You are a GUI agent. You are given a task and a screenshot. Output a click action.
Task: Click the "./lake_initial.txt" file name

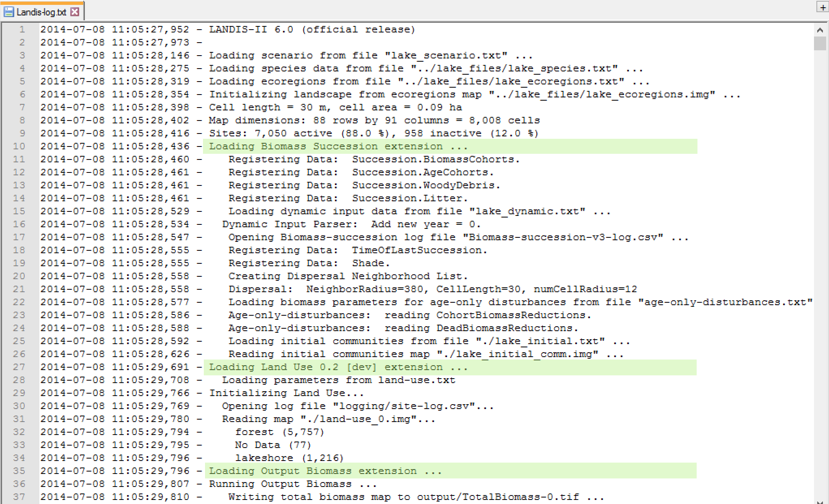540,341
